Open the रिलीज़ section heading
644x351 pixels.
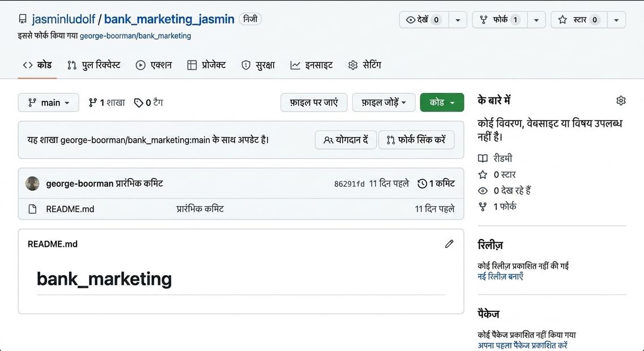click(x=491, y=245)
